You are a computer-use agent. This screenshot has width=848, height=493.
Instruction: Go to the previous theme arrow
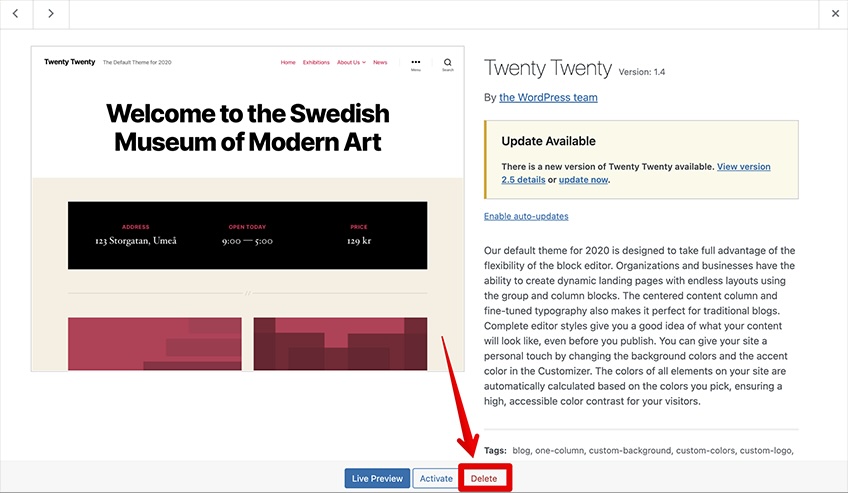point(16,14)
